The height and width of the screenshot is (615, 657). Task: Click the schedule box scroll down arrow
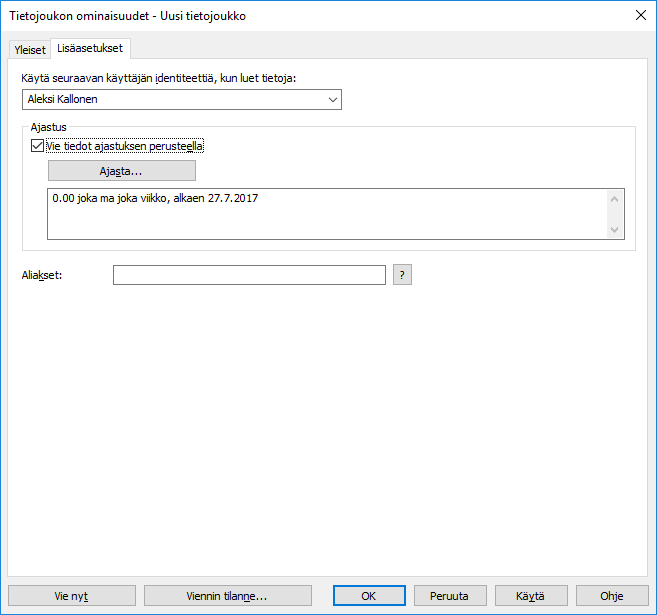click(x=615, y=230)
